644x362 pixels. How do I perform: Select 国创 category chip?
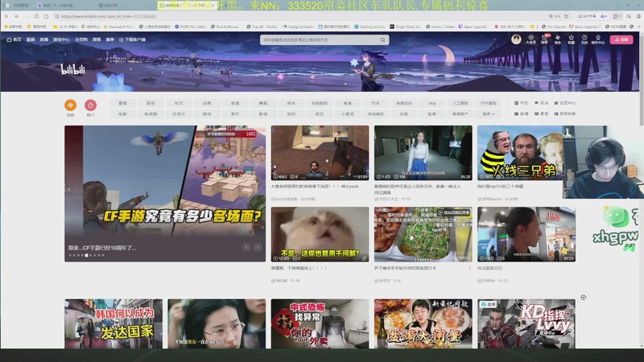[151, 103]
